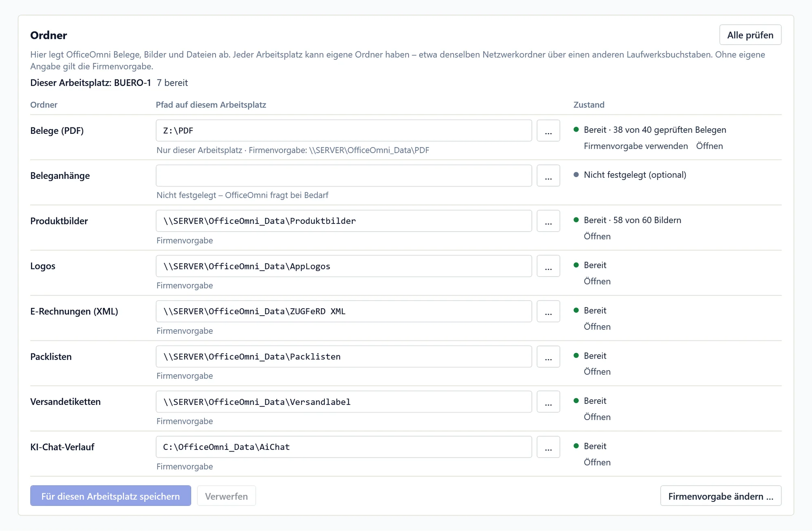Screen dimensions: 812x531
Task: Click the 'Pfad auf diesem Arbeitsplatz' column header
Action: 211,105
